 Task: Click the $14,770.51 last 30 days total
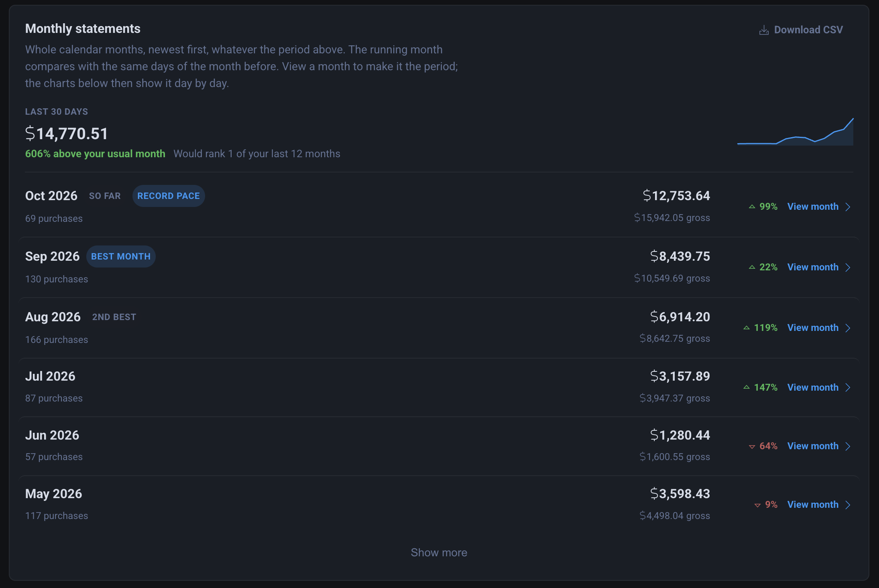pos(67,134)
